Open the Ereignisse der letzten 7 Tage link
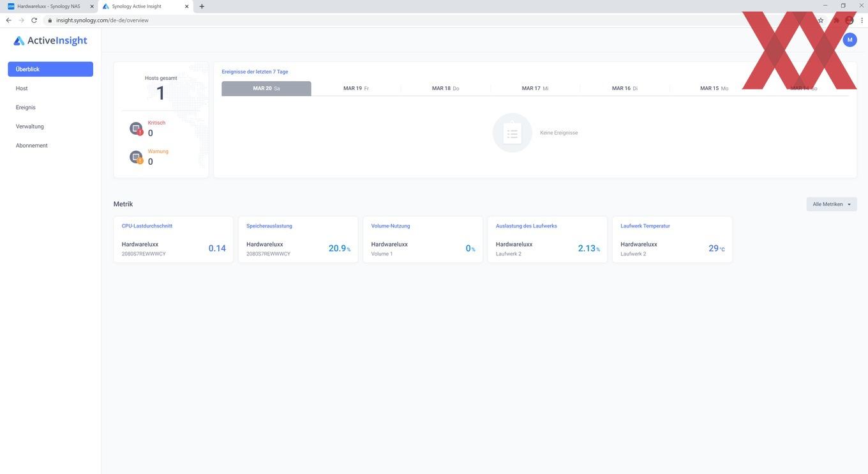 click(255, 72)
